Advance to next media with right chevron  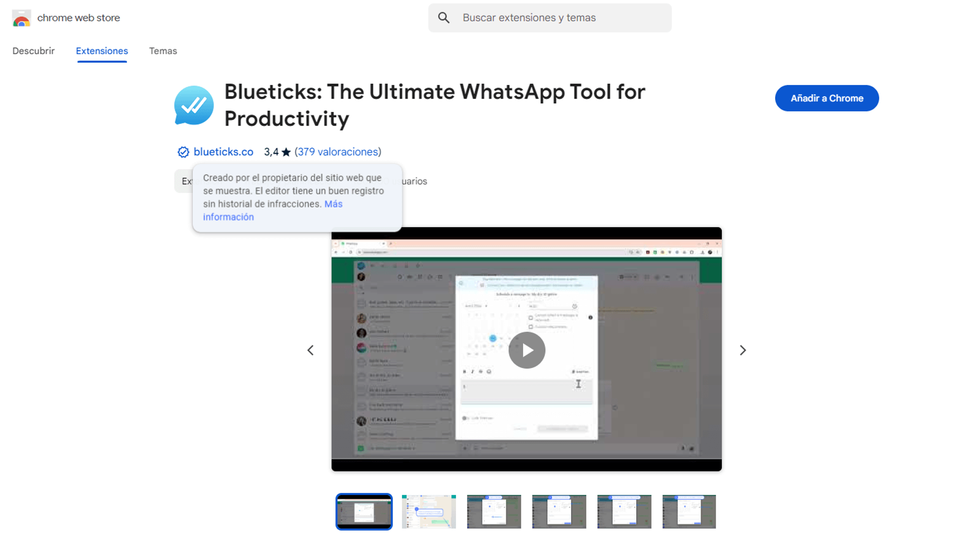tap(743, 350)
